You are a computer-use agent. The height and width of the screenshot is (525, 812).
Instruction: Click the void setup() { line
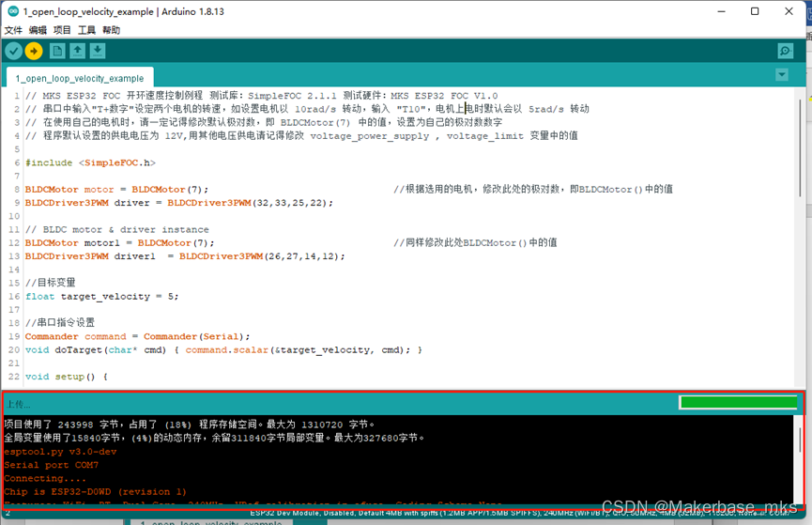coord(67,377)
